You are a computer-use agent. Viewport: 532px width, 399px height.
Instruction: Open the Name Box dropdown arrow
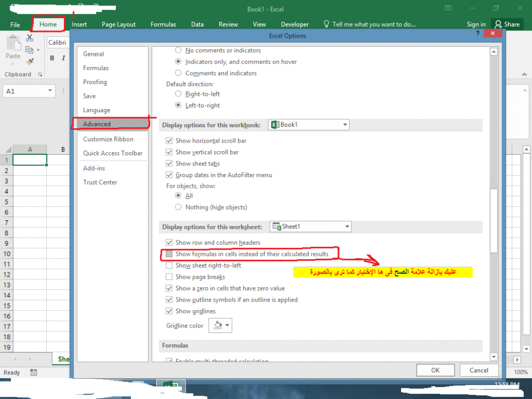click(x=50, y=90)
